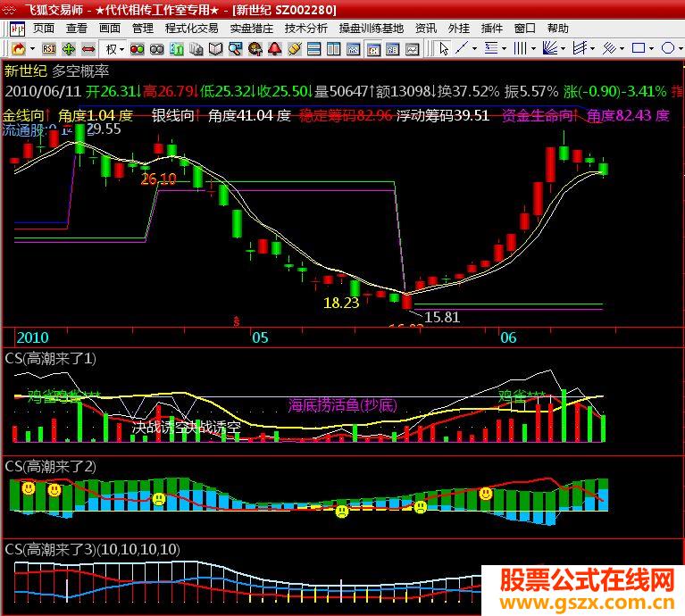Open the 资讯 menu

(426, 29)
